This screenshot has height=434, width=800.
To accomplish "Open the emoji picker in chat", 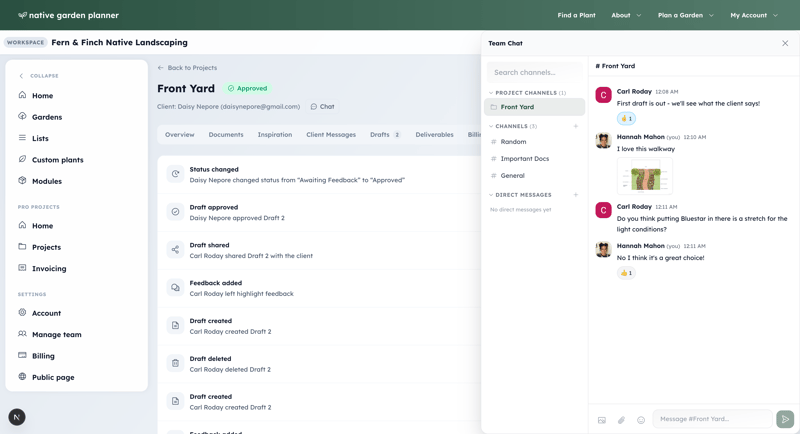I will 641,420.
